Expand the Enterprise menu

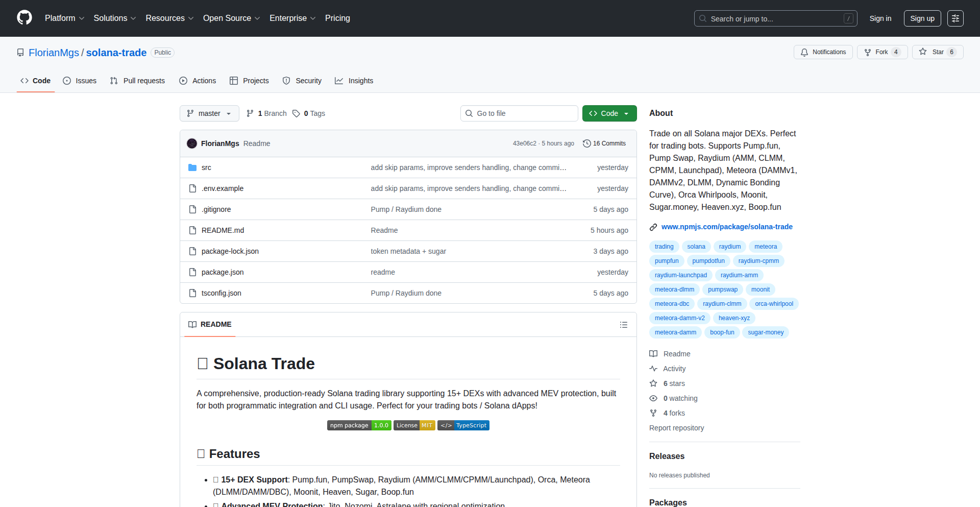tap(292, 18)
